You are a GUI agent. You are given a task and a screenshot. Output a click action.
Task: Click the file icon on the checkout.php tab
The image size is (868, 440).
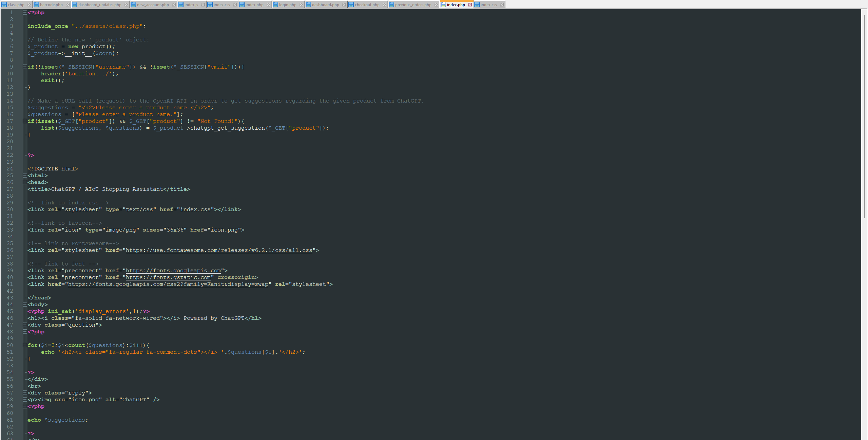coord(350,4)
